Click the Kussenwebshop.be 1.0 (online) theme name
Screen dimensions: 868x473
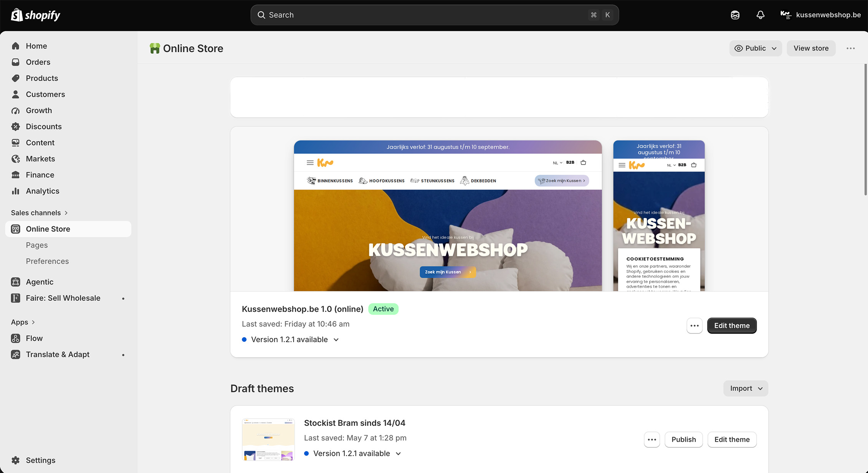coord(303,309)
